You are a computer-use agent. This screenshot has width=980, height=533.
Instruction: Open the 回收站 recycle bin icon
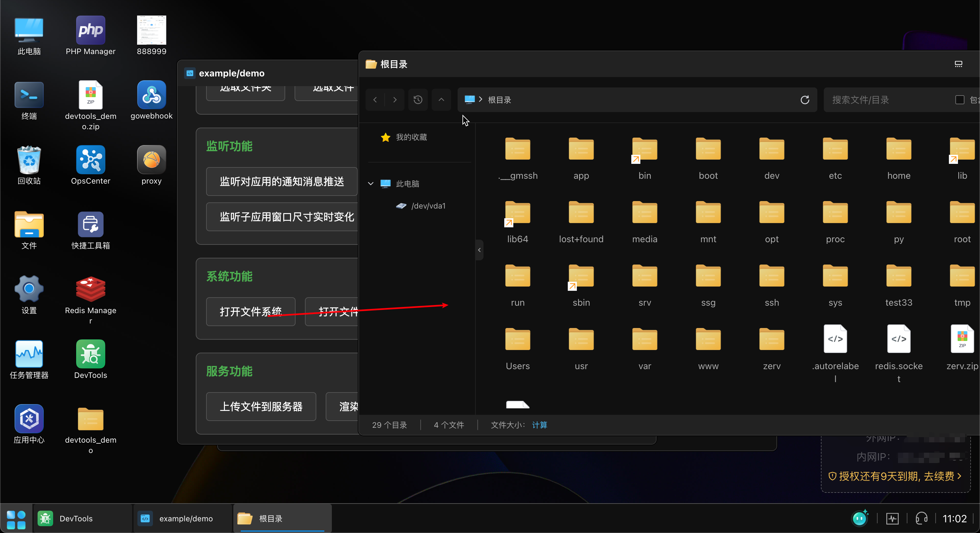point(29,165)
